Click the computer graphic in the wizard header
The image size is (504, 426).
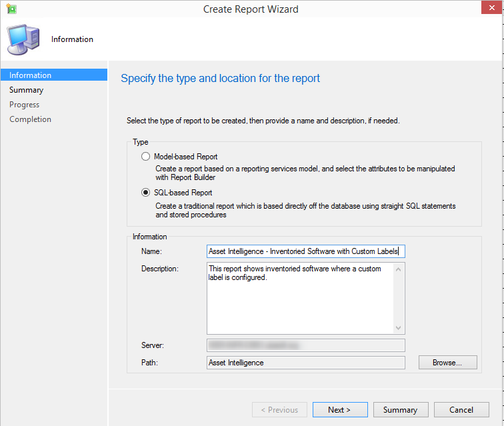click(23, 39)
